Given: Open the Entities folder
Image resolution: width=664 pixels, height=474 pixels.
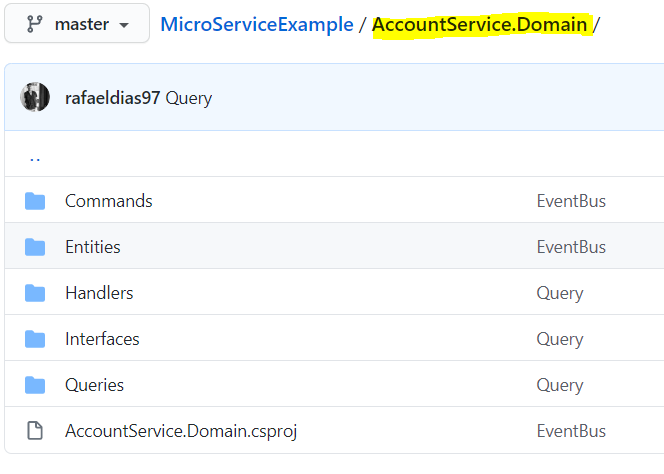Looking at the screenshot, I should click(x=93, y=247).
